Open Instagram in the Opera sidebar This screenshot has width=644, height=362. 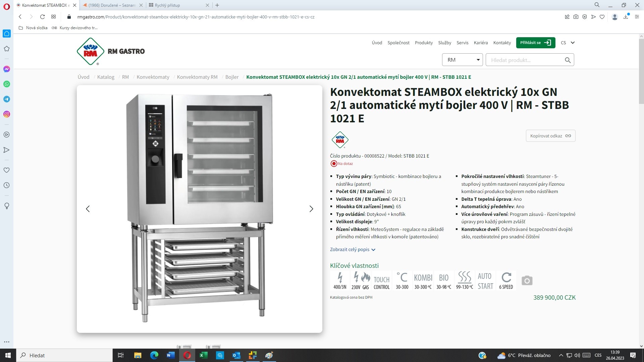[6, 114]
